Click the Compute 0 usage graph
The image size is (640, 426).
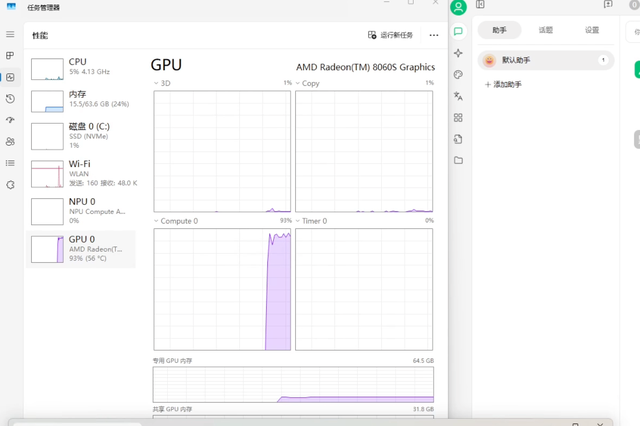point(222,289)
